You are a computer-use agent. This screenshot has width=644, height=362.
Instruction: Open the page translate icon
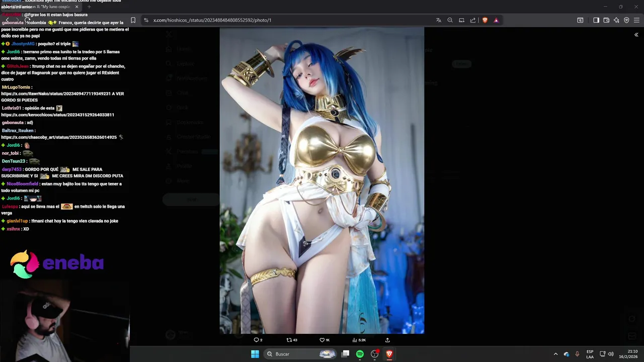point(439,20)
